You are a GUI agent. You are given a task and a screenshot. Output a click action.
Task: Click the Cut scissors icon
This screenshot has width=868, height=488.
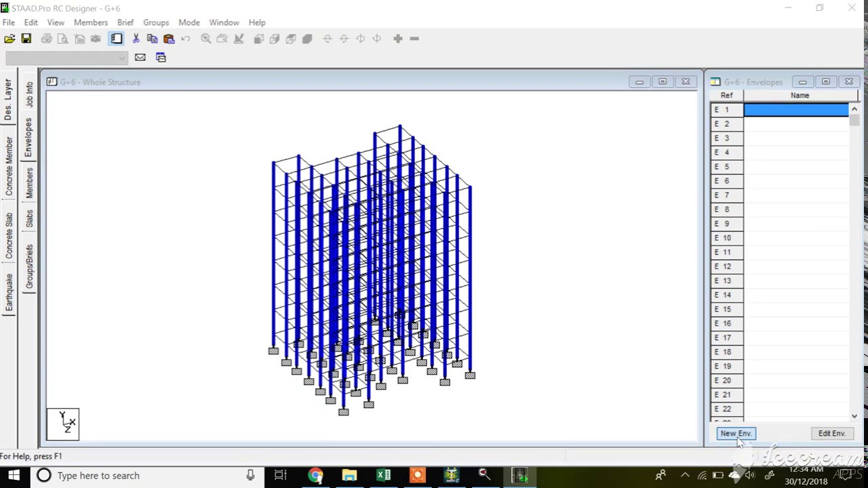click(136, 39)
